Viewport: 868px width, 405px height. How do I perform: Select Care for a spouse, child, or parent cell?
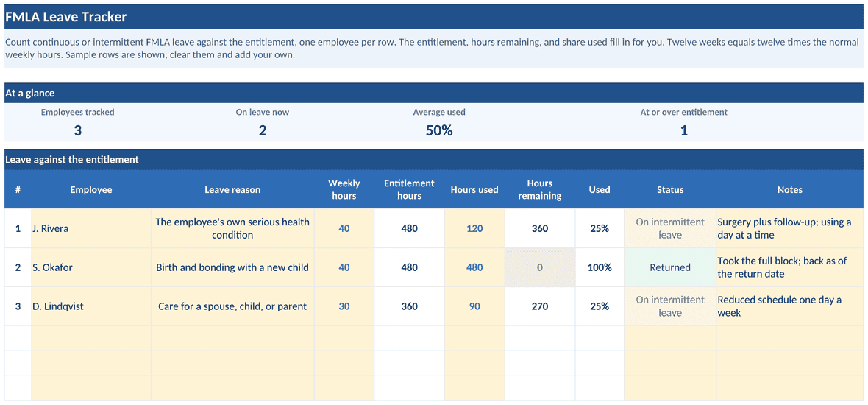click(x=232, y=306)
